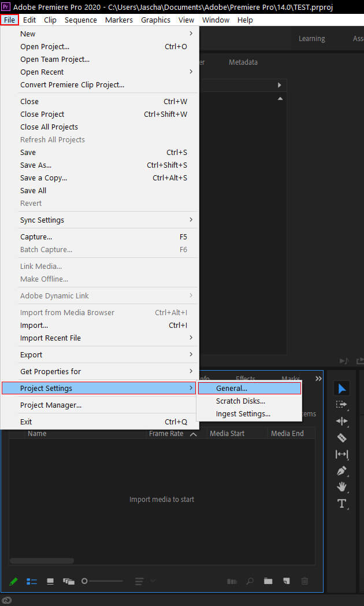Open the Edit menu
Screen dimensions: 364x606
click(29, 20)
